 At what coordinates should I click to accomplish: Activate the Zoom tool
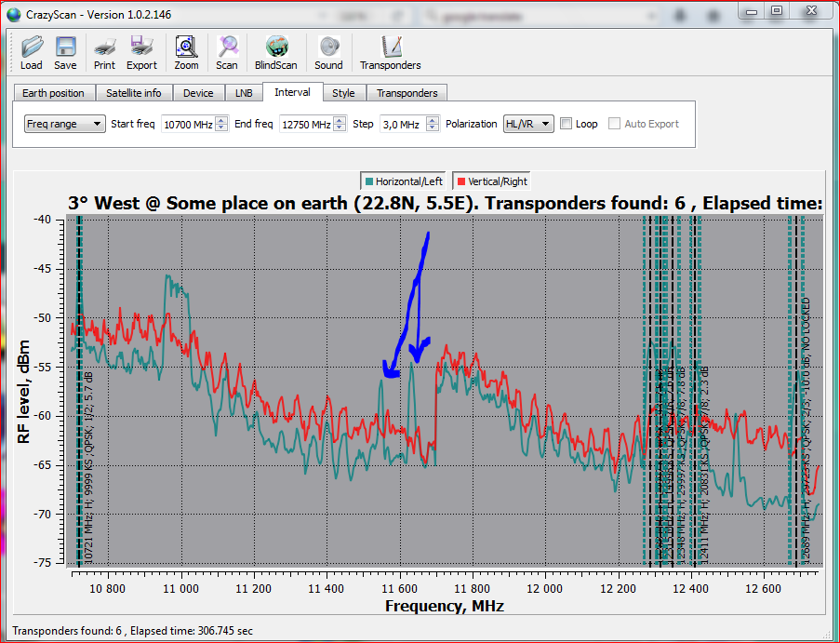(x=186, y=52)
